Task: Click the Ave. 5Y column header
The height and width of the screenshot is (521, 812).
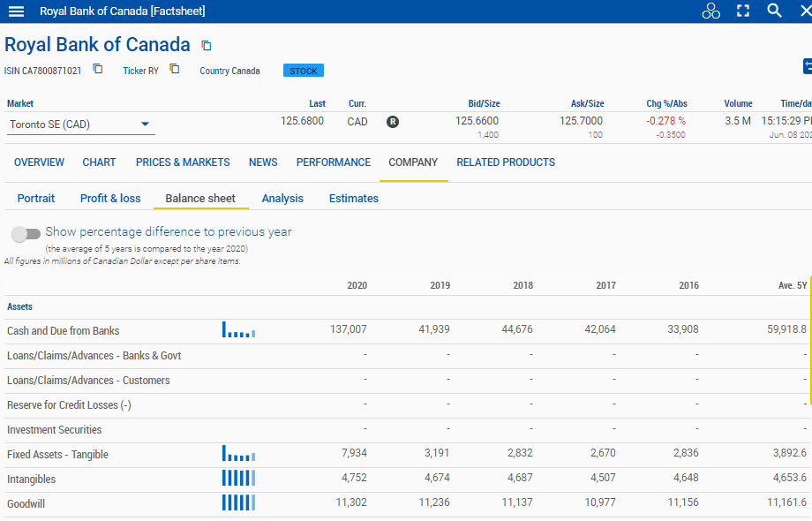Action: tap(793, 285)
